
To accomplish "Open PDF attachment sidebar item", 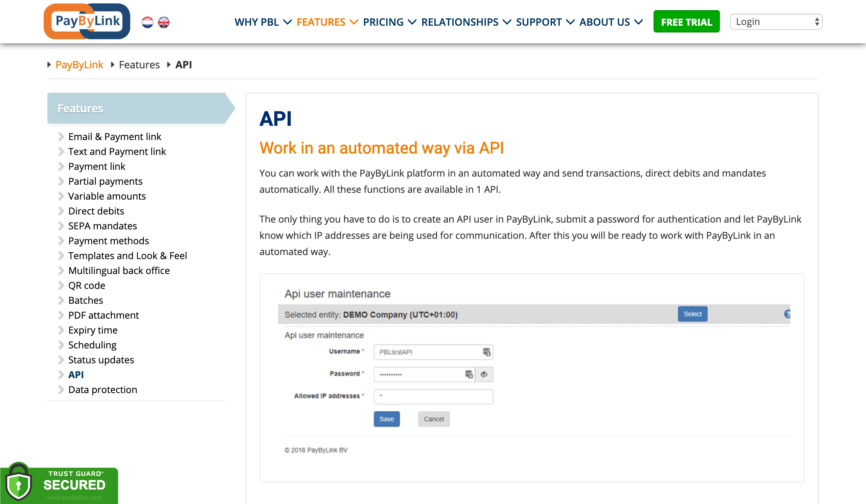I will (104, 315).
